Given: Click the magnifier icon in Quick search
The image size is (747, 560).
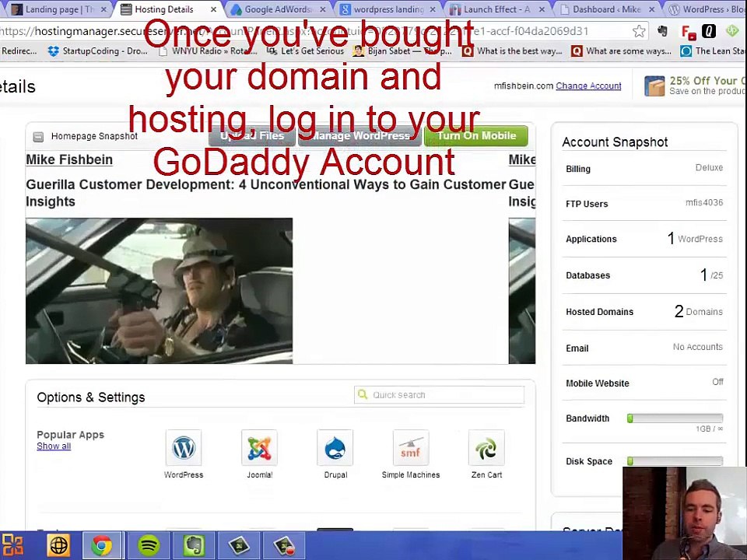Looking at the screenshot, I should 363,395.
